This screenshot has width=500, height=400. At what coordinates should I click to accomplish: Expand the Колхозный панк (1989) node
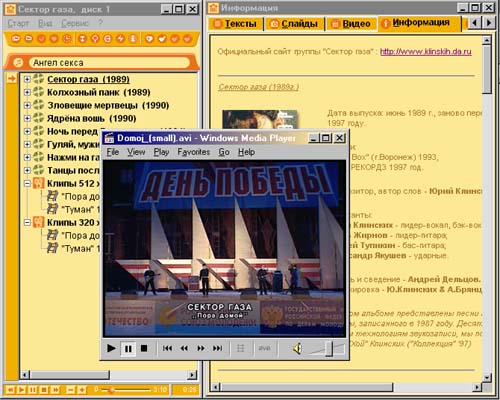(x=27, y=92)
